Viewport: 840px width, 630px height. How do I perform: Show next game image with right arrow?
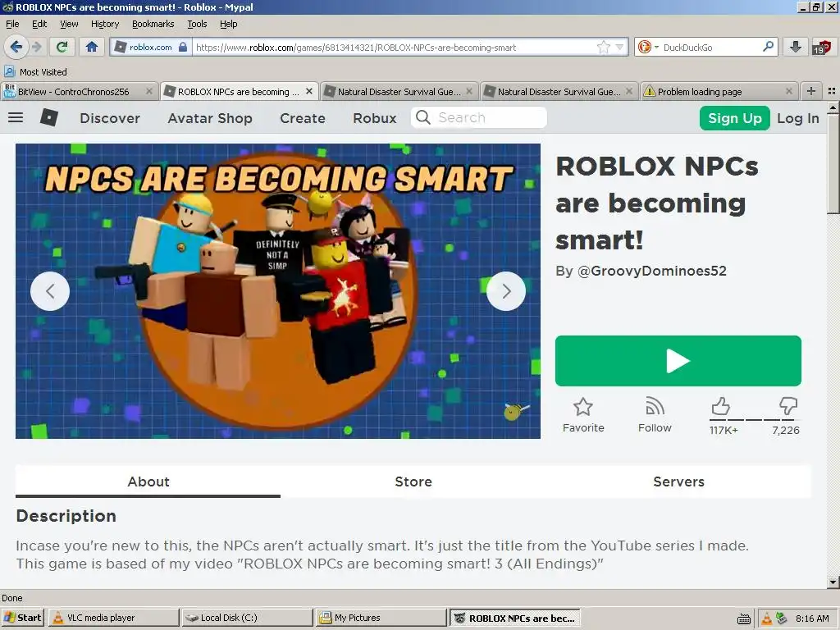pos(506,291)
